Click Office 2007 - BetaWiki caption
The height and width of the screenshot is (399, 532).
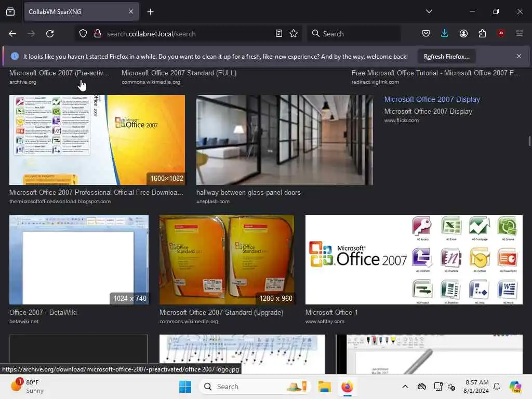(43, 312)
